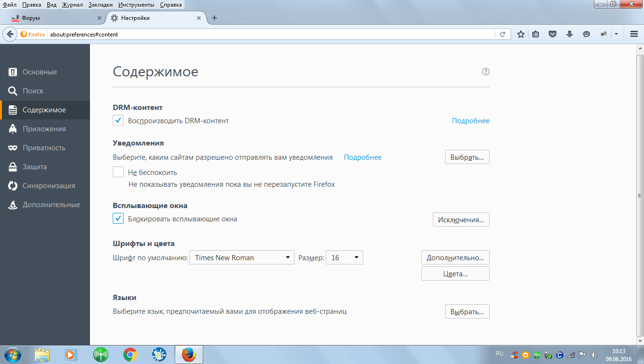
Task: Open the network signal tray icon
Action: tap(571, 355)
